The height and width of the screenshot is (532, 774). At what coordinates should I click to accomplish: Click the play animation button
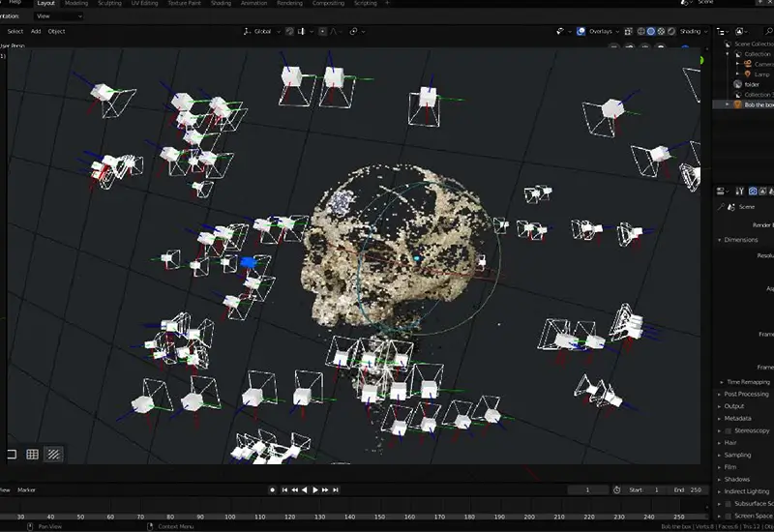pyautogui.click(x=315, y=490)
